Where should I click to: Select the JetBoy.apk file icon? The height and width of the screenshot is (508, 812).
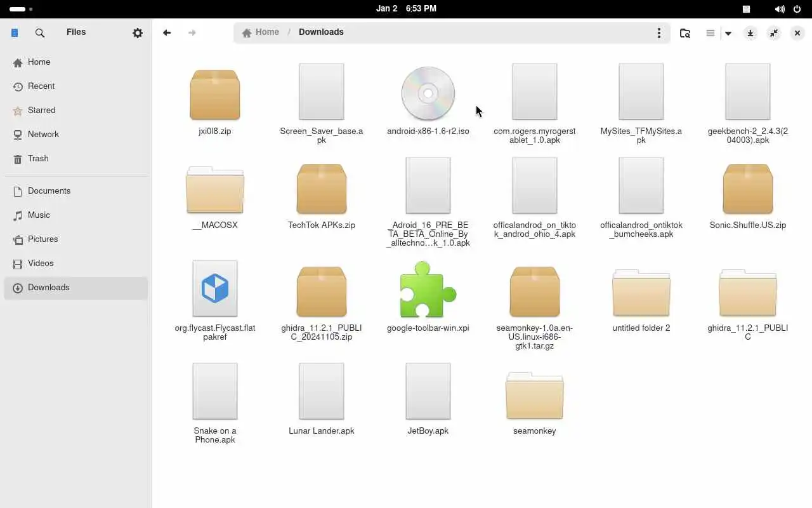[x=428, y=391]
